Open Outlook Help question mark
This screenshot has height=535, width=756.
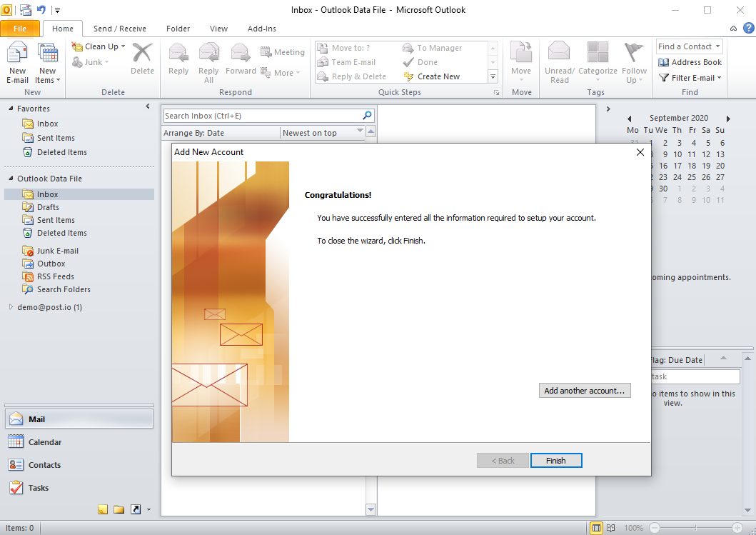click(x=748, y=28)
